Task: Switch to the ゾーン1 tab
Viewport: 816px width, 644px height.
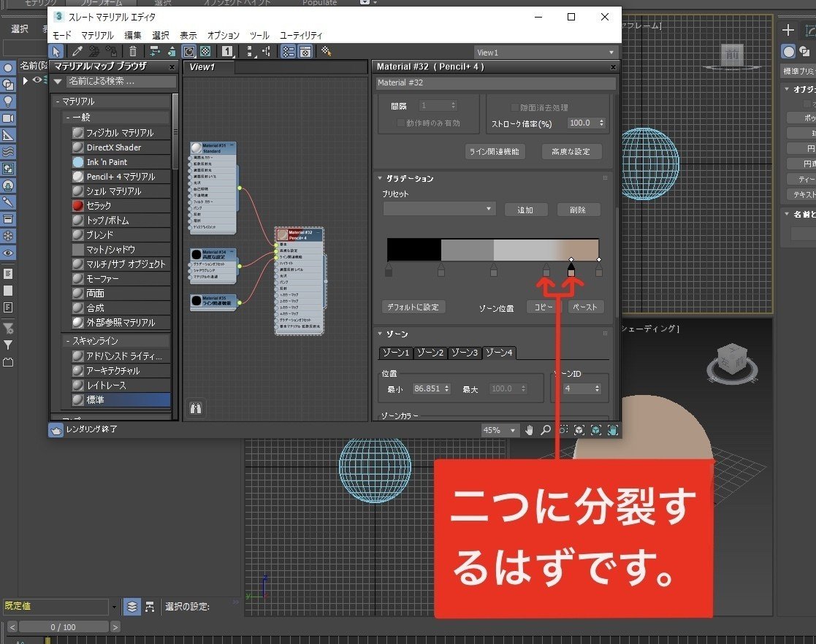Action: (395, 353)
